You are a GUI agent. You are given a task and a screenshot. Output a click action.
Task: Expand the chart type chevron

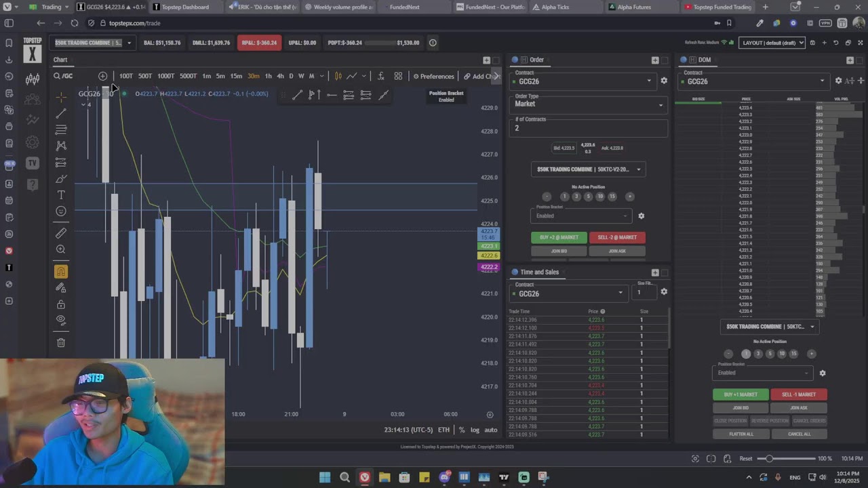tap(364, 76)
